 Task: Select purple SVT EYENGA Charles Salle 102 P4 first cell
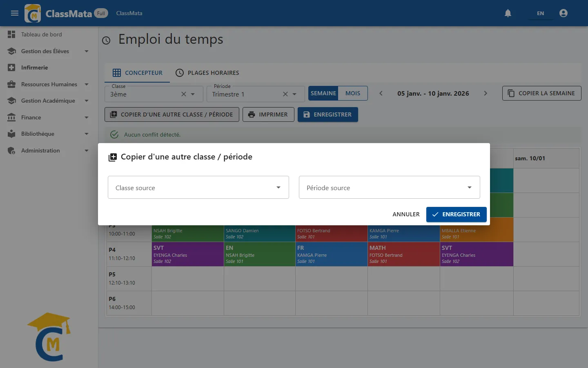tap(188, 254)
